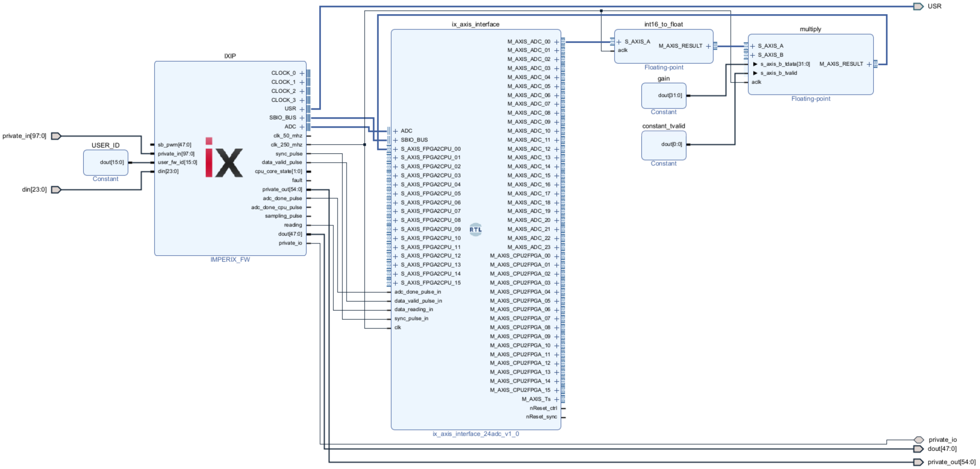
Task: Expand M_AXIS_ADC_00 interface plus sign
Action: pyautogui.click(x=556, y=42)
